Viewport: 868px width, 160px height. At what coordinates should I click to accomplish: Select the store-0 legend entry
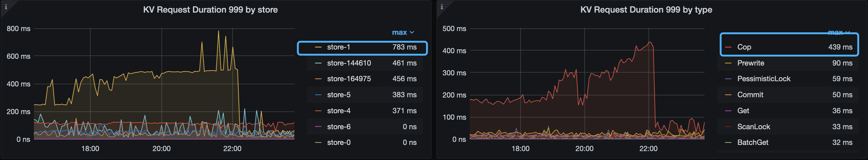(x=339, y=142)
